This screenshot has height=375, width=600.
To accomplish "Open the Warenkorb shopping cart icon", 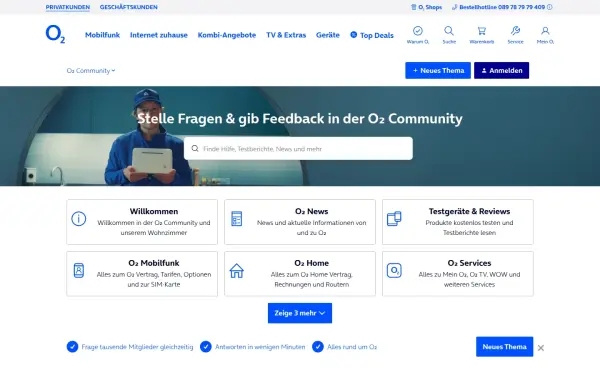I will pos(481,31).
